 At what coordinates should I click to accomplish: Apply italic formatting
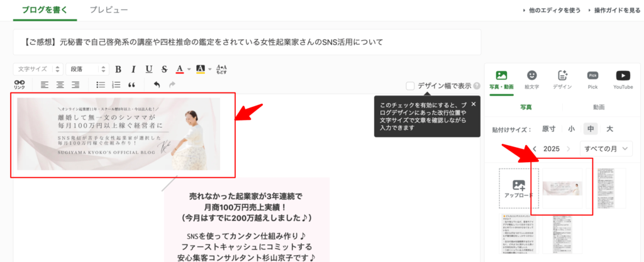point(133,69)
